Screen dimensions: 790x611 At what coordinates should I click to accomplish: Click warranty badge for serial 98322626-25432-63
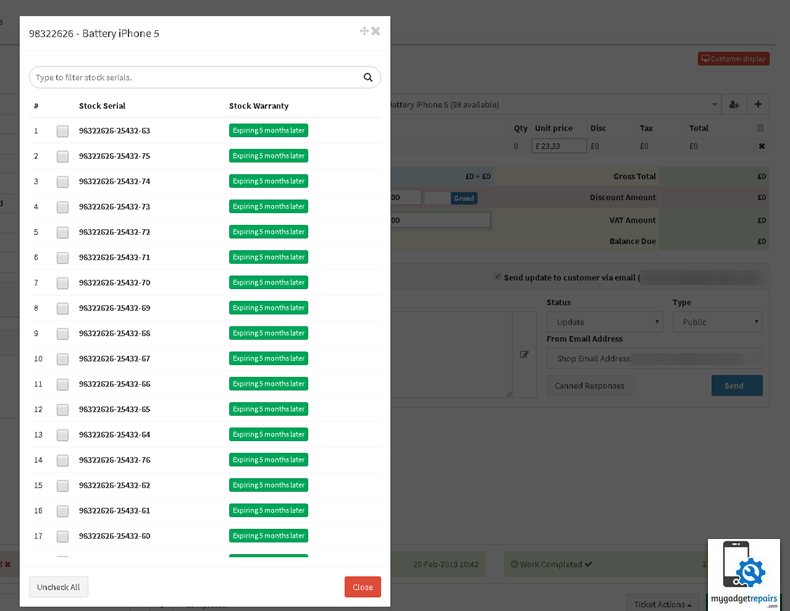point(268,130)
